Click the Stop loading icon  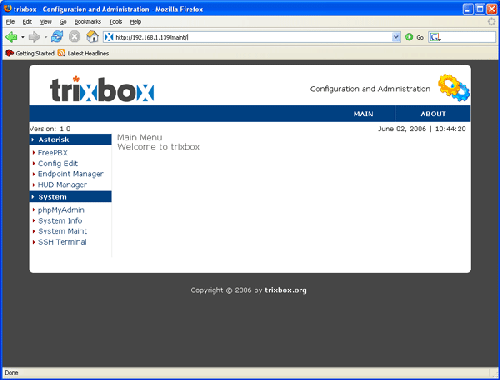[74, 37]
